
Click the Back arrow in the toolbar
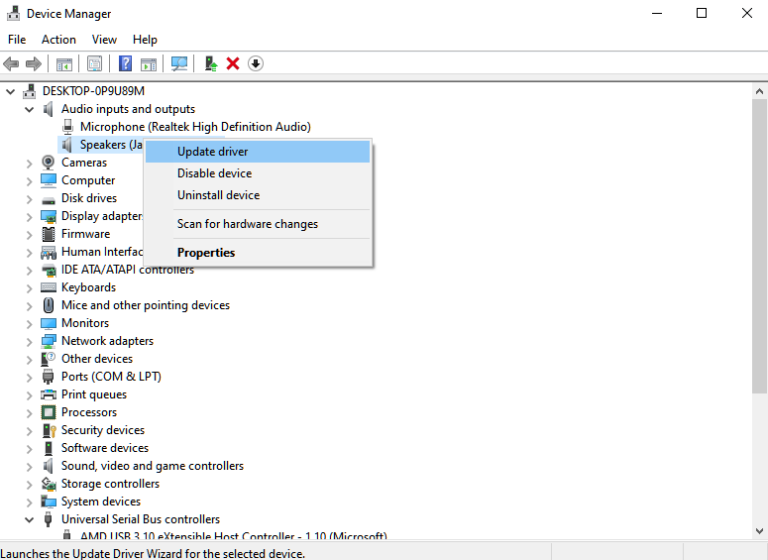pos(11,64)
